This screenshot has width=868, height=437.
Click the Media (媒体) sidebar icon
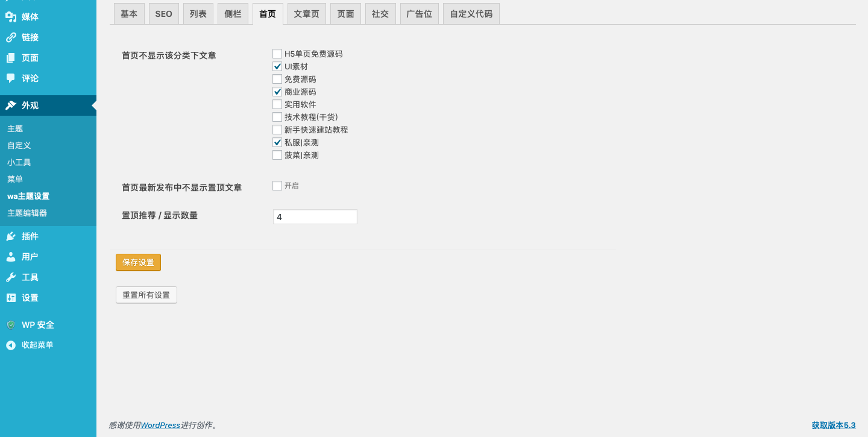[11, 17]
